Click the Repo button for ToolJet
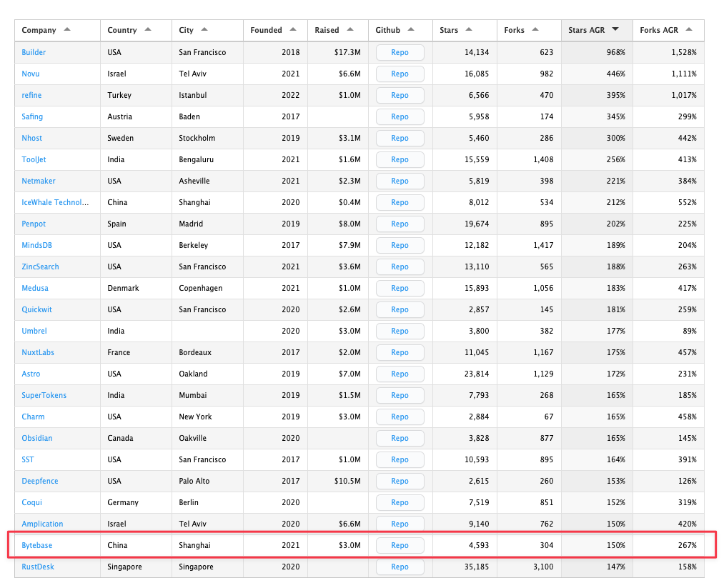The image size is (724, 588). (400, 159)
